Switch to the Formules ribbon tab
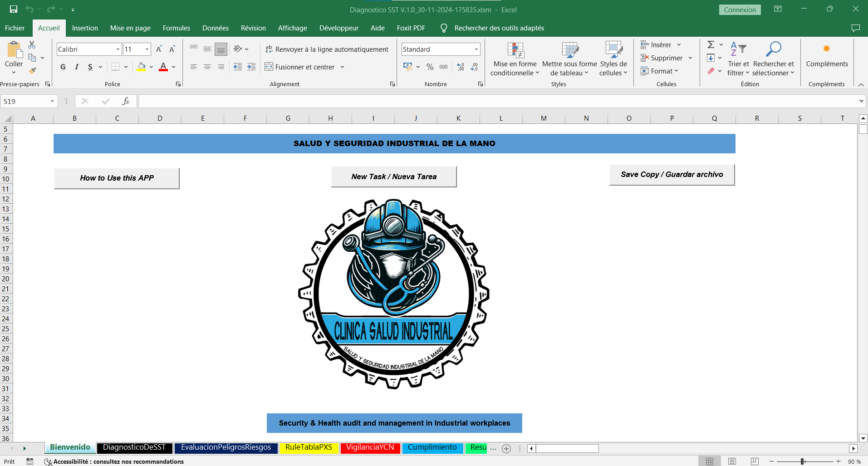868x466 pixels. click(x=177, y=28)
